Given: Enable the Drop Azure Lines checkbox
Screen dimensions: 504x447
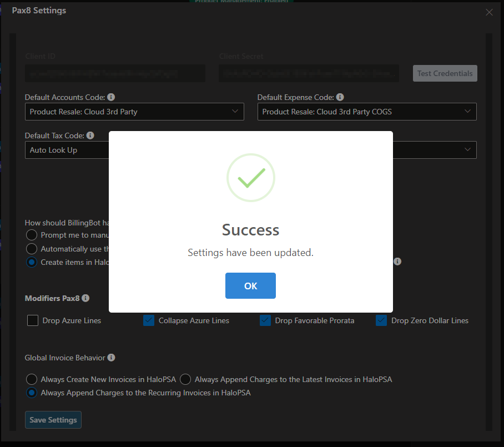Looking at the screenshot, I should pyautogui.click(x=33, y=320).
